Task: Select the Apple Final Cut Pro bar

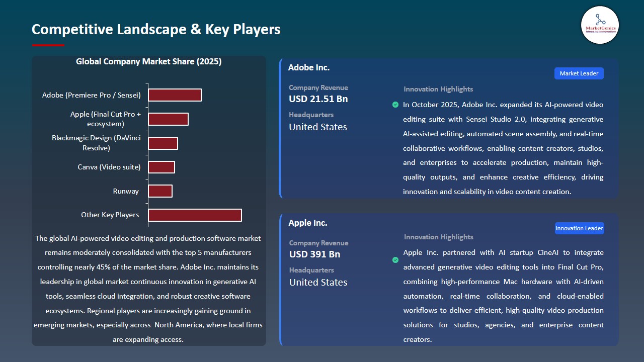Action: [168, 119]
